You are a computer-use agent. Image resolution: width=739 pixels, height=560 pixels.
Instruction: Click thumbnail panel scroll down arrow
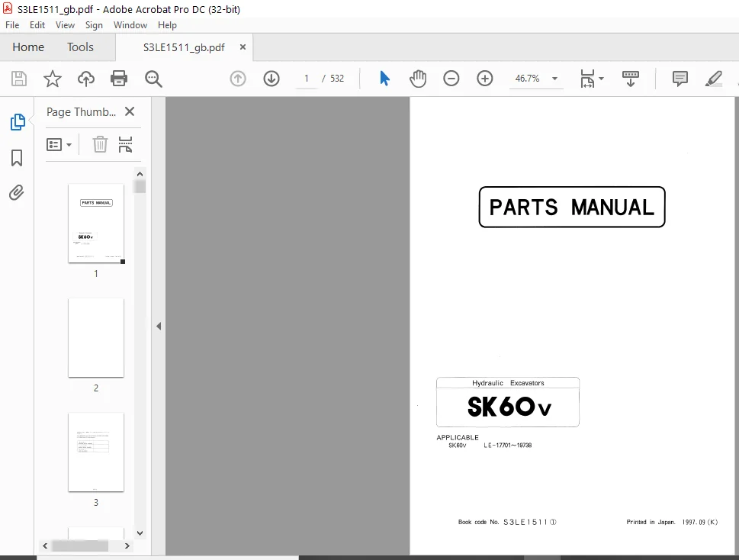[140, 533]
